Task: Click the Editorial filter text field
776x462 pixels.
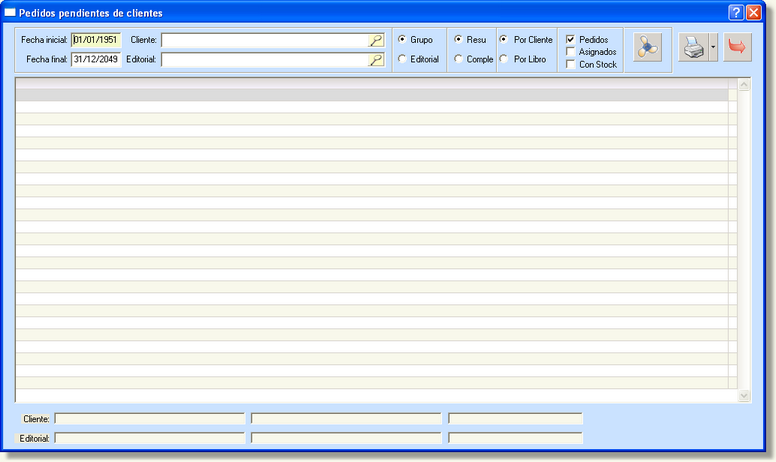Action: click(265, 60)
